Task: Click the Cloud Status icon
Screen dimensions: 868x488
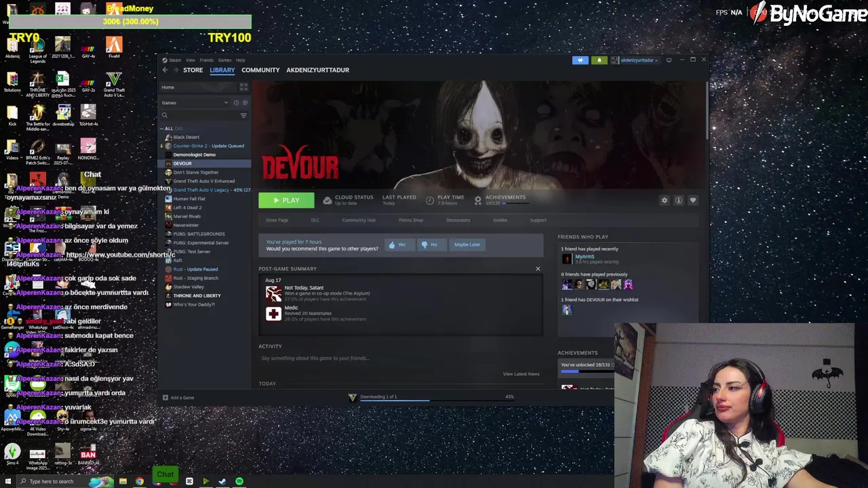Action: [x=328, y=200]
